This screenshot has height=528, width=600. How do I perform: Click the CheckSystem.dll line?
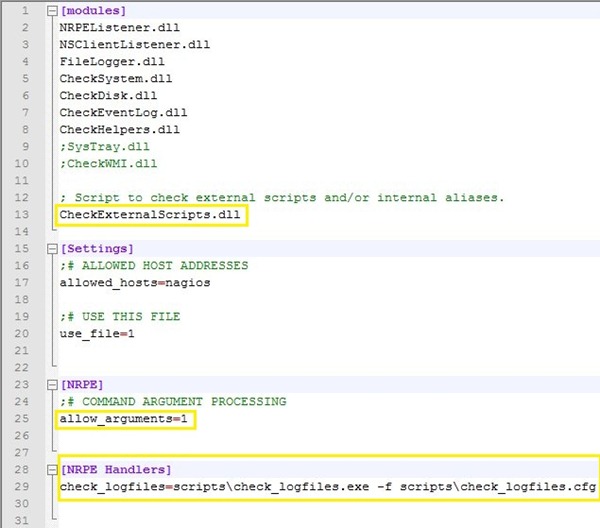click(116, 78)
